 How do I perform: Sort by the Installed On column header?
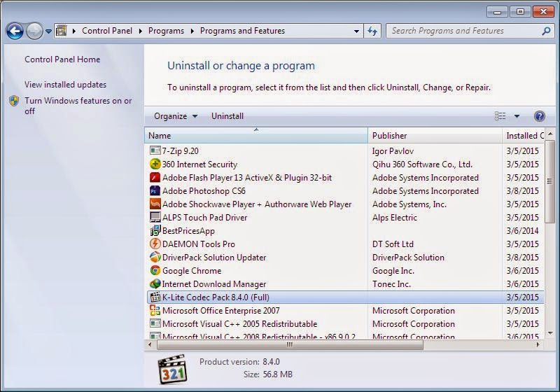pyautogui.click(x=523, y=136)
